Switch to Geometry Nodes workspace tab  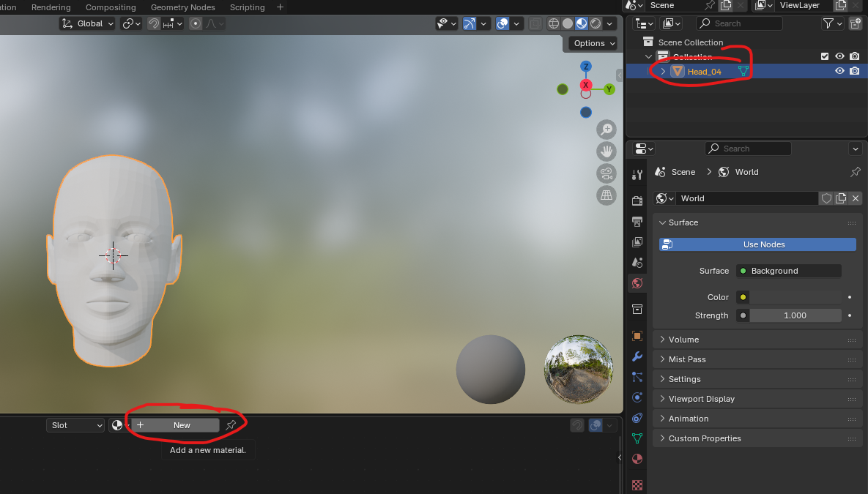pyautogui.click(x=182, y=7)
